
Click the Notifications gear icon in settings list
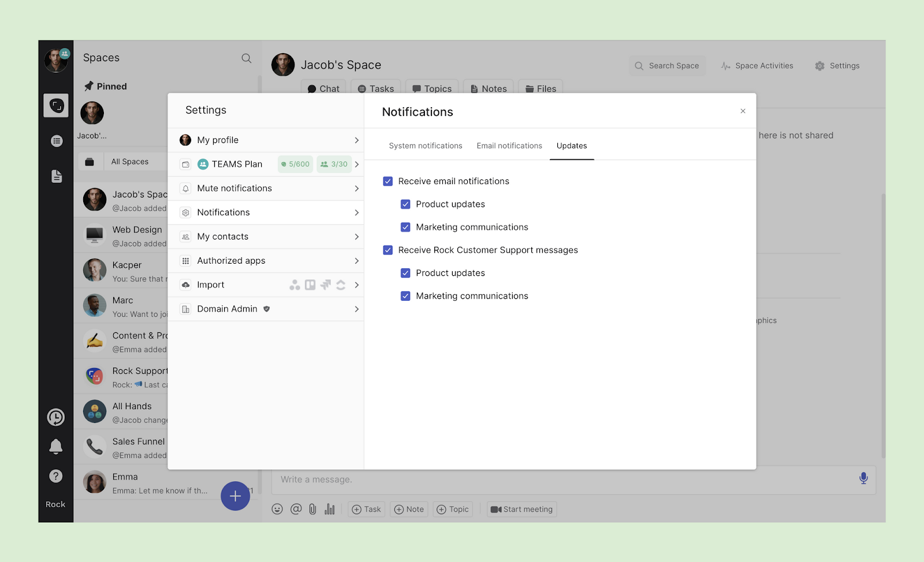click(x=185, y=213)
